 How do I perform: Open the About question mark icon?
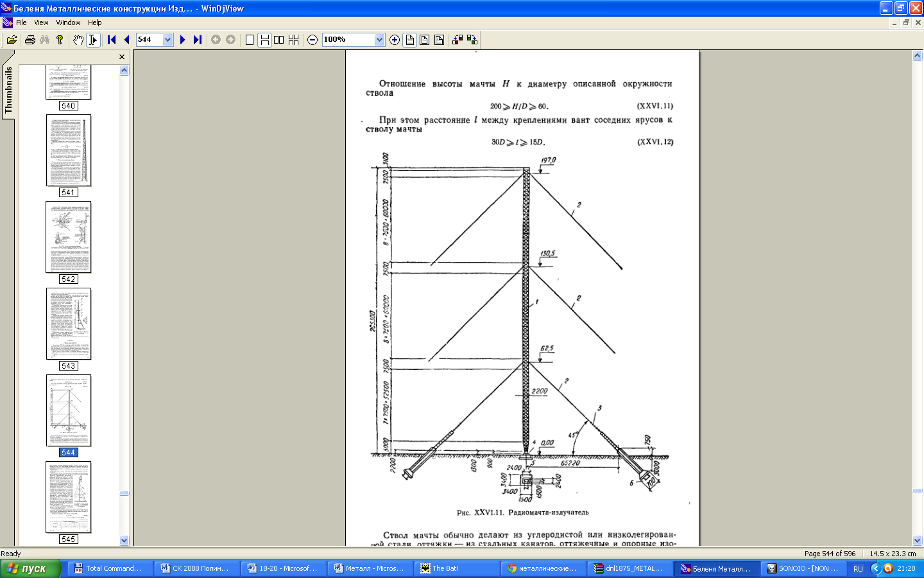click(x=60, y=40)
